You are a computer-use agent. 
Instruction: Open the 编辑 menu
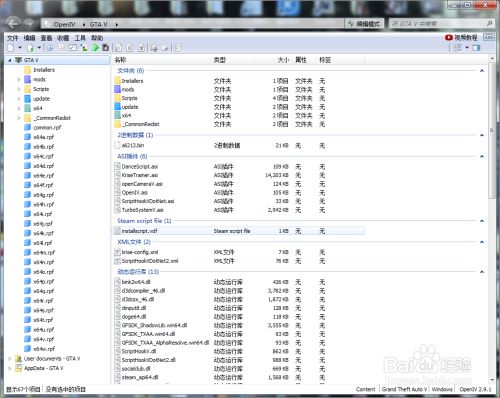tap(29, 38)
